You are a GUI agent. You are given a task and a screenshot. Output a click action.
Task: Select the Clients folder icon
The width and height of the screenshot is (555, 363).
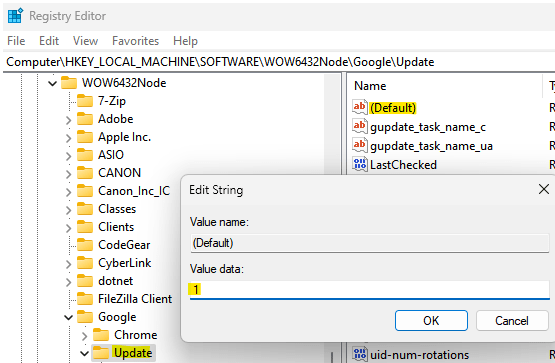tap(85, 227)
